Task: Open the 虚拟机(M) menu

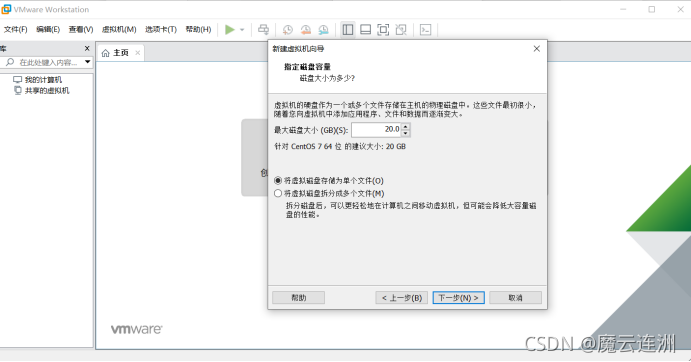Action: 119,30
